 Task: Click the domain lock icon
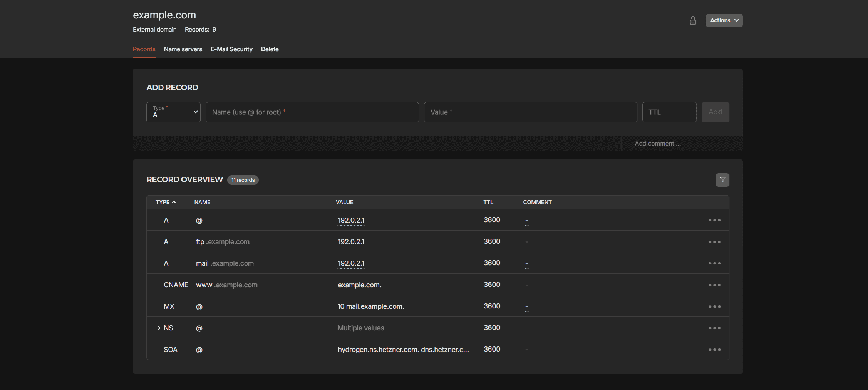click(693, 20)
